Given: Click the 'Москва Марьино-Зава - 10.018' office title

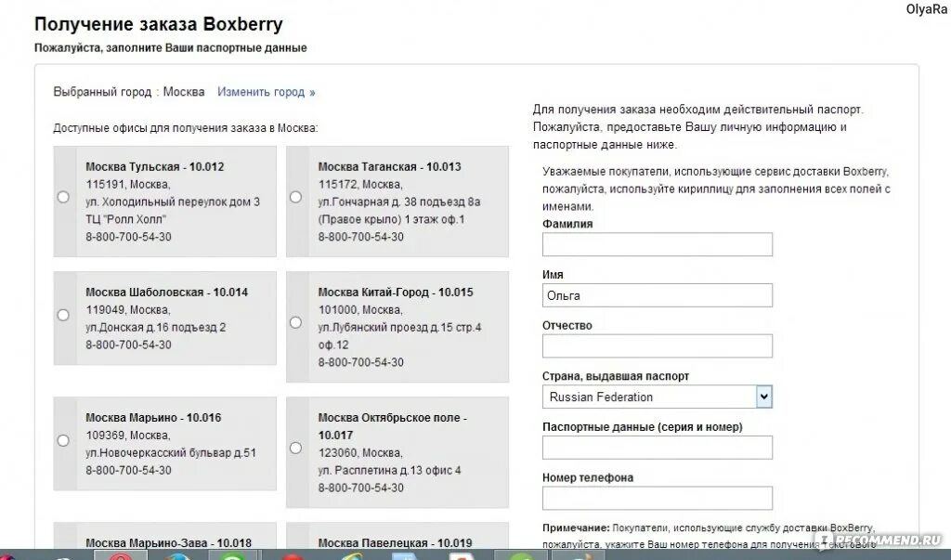Looking at the screenshot, I should pos(169,543).
